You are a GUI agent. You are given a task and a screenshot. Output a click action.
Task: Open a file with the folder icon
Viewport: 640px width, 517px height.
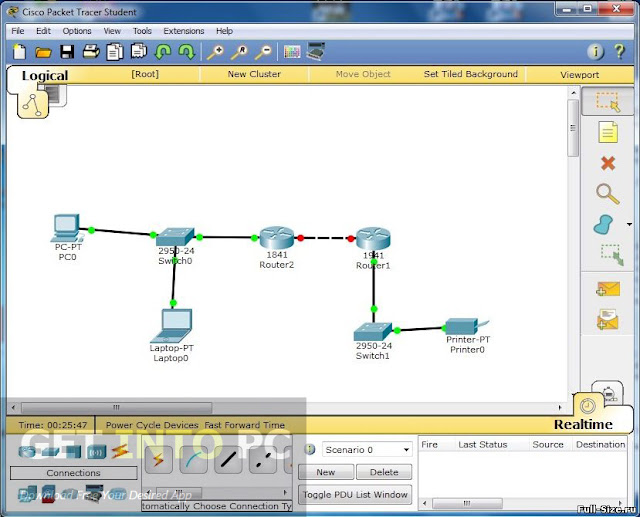[x=43, y=52]
